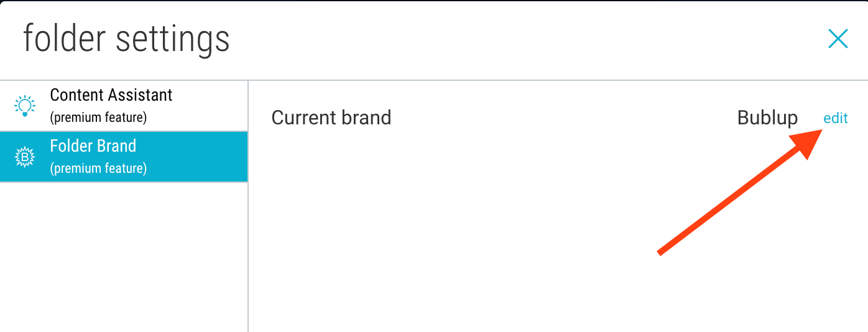Click the Bublup brand name
The width and height of the screenshot is (868, 332).
(x=767, y=118)
